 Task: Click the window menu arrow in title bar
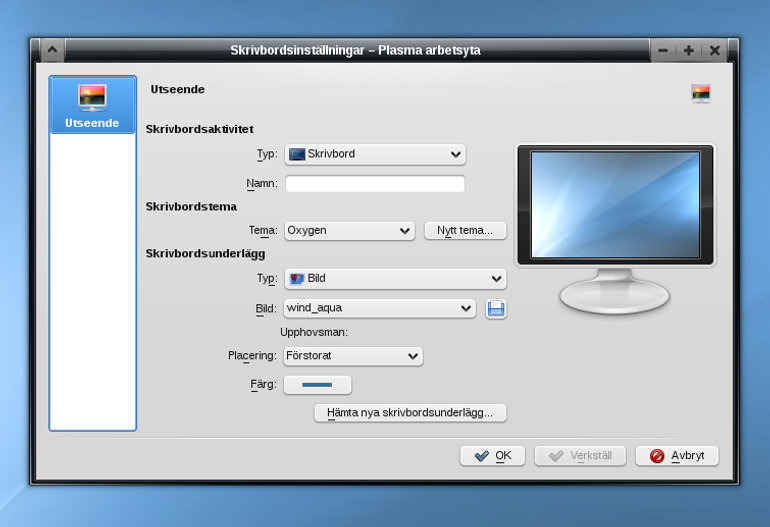tap(52, 50)
